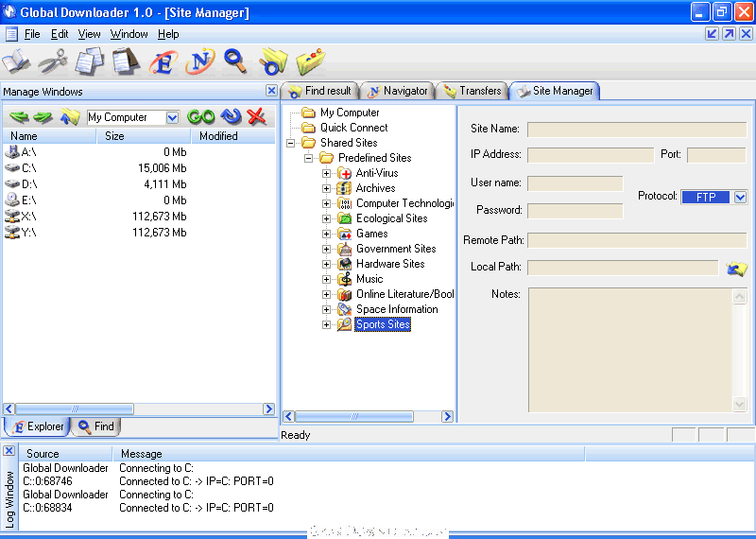This screenshot has height=539, width=756.
Task: Switch to the Site Manager tab
Action: [555, 91]
